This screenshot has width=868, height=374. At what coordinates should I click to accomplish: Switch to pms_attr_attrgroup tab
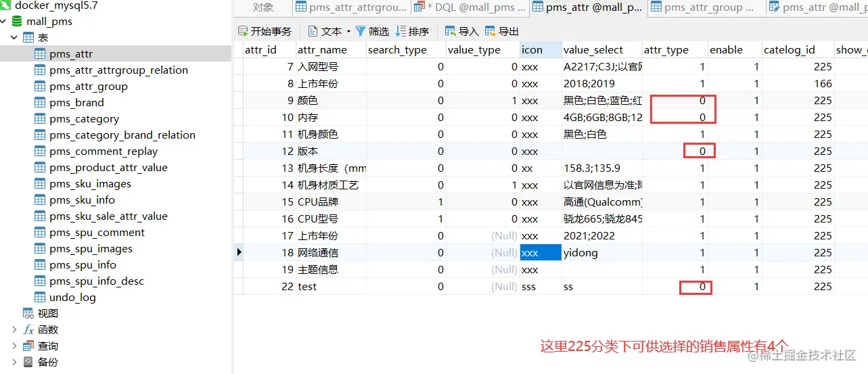pyautogui.click(x=351, y=7)
